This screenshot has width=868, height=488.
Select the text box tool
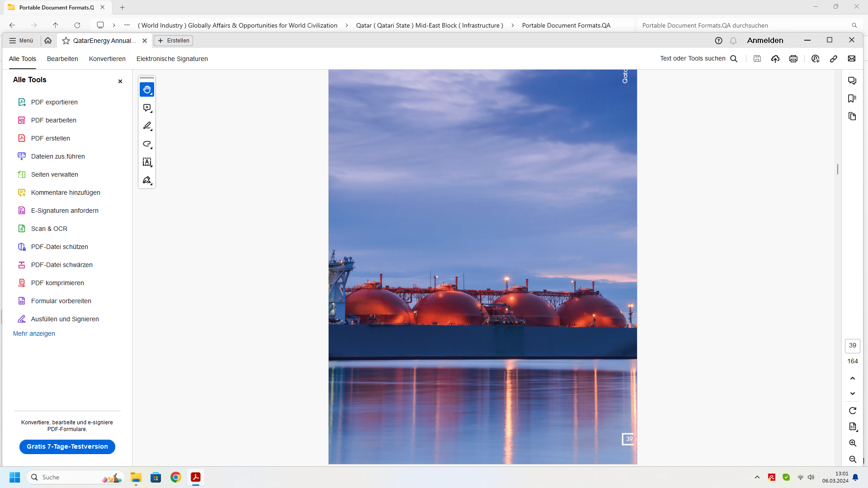tap(147, 162)
